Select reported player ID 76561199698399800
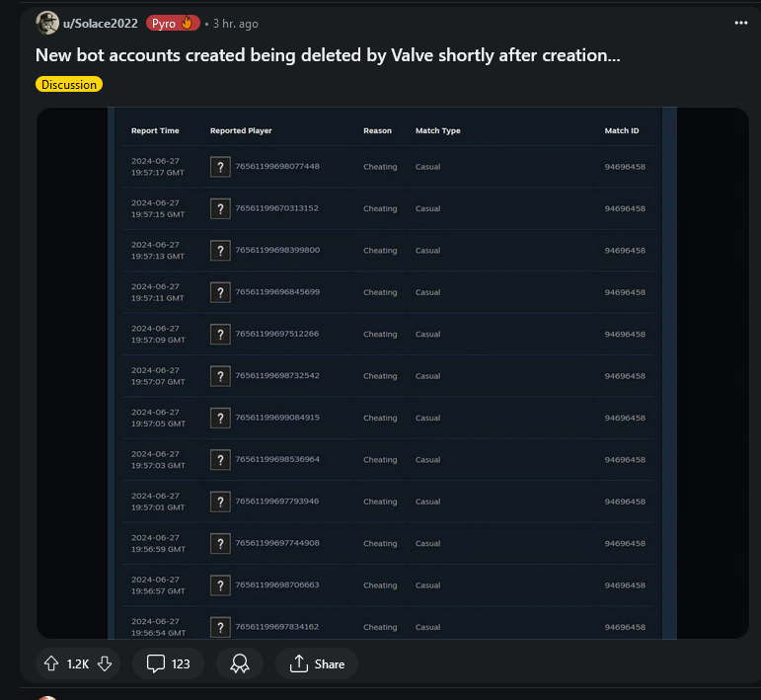 pos(277,250)
